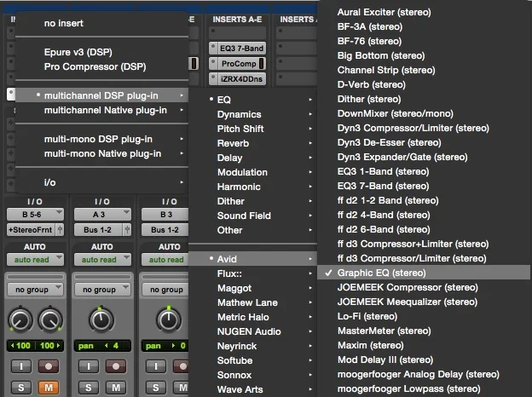This screenshot has height=397, width=532.
Task: Select BF-3A (stereo) plug-in
Action: click(x=424, y=26)
